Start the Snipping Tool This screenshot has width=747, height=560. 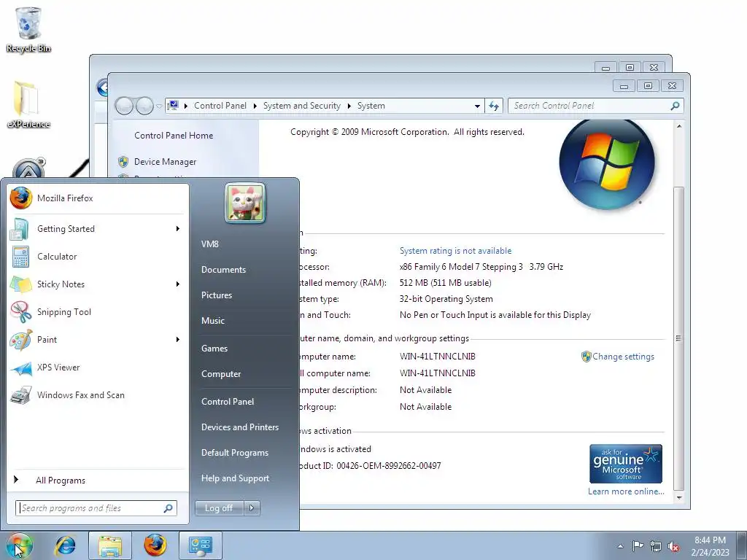pyautogui.click(x=98, y=312)
